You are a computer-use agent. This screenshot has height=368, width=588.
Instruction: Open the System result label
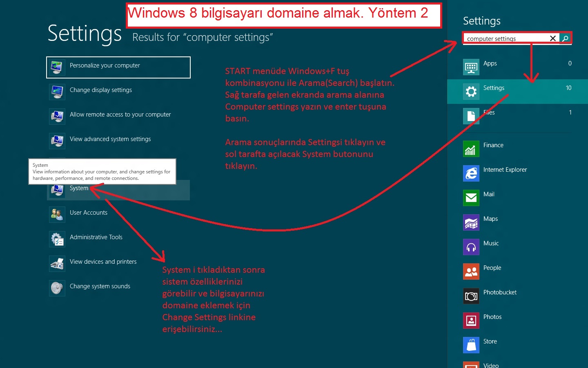point(79,188)
